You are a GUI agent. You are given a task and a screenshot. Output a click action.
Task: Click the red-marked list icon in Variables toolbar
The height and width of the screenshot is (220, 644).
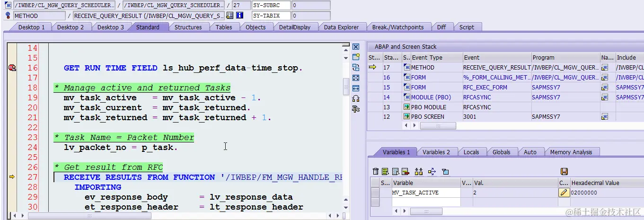(x=405, y=171)
